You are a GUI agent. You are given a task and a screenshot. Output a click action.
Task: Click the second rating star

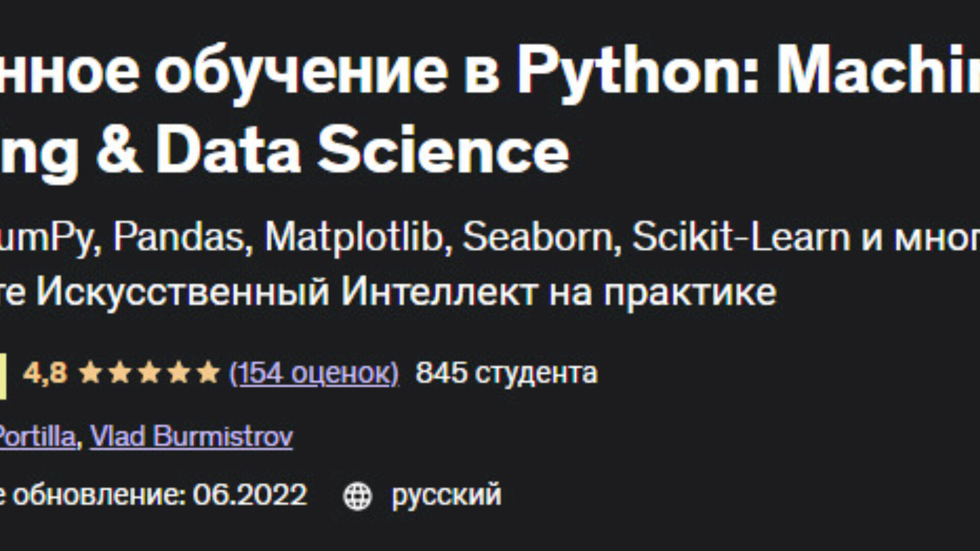pyautogui.click(x=120, y=373)
